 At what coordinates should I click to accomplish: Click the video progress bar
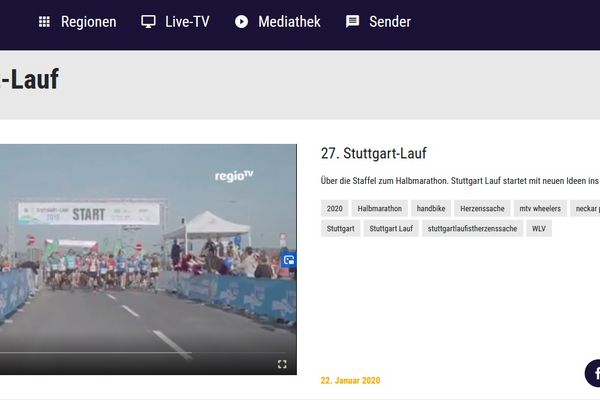tap(143, 352)
